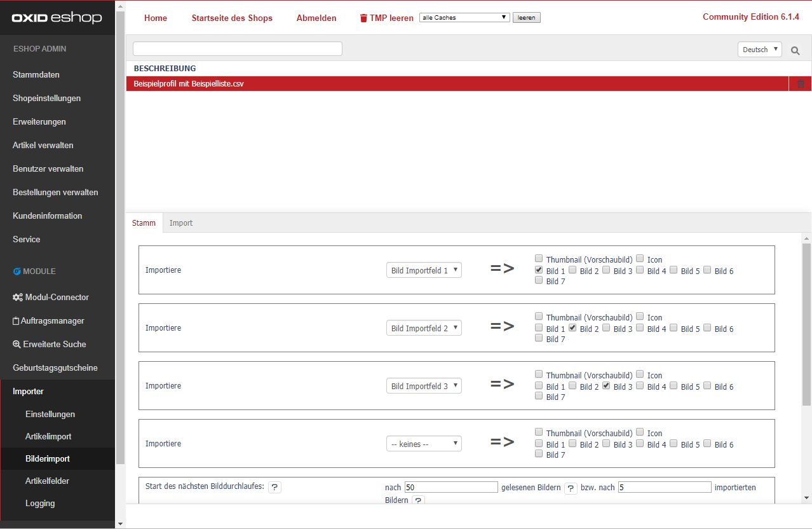Click the Abmelden link
Image resolution: width=812 pixels, height=529 pixels.
[316, 18]
